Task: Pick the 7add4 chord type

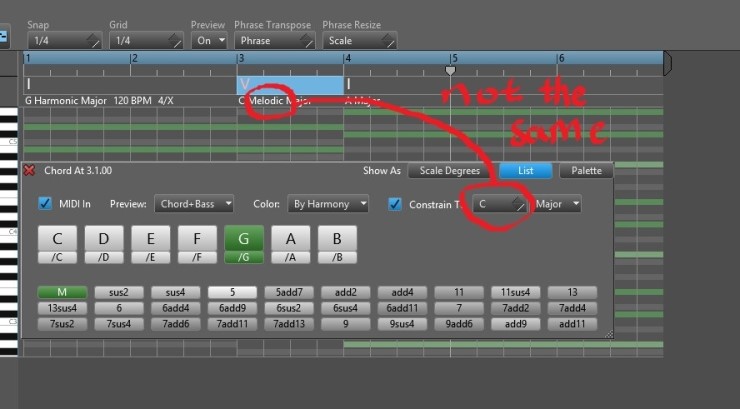Action: [572, 308]
